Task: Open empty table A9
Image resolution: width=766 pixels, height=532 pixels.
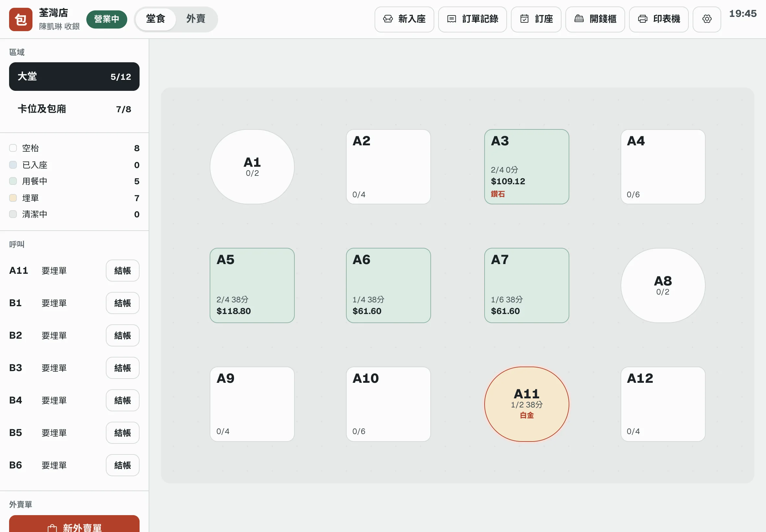Action: coord(252,404)
